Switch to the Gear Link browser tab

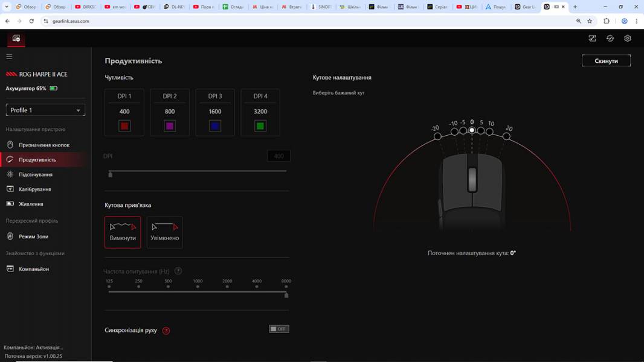(x=525, y=7)
